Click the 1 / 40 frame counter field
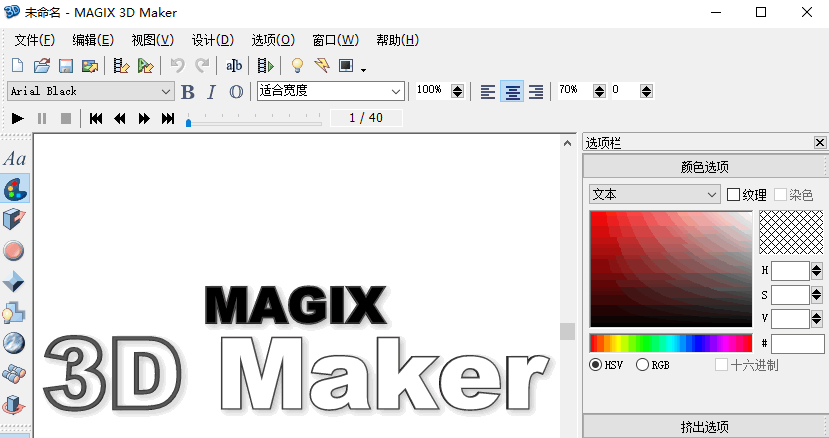The image size is (829, 438). tap(366, 117)
